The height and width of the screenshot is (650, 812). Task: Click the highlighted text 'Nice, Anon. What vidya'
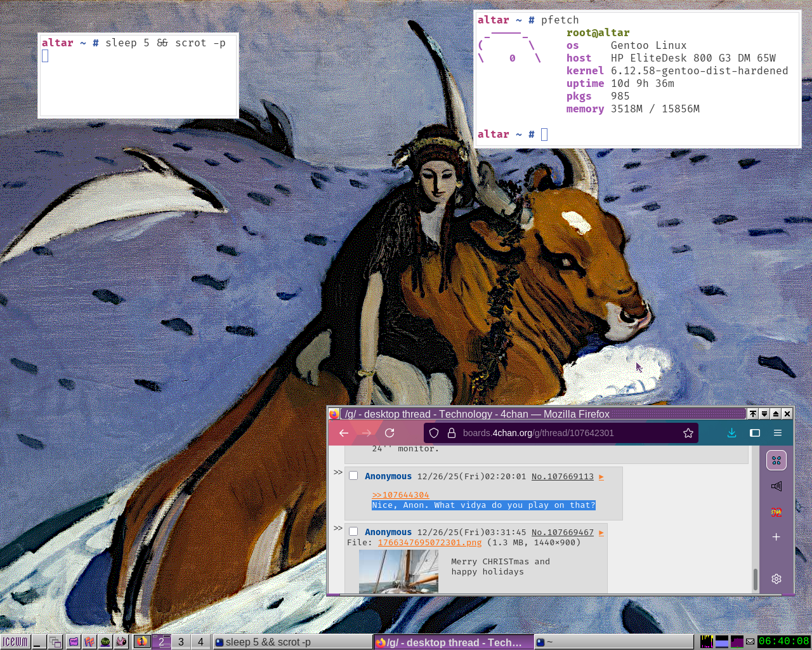[429, 505]
